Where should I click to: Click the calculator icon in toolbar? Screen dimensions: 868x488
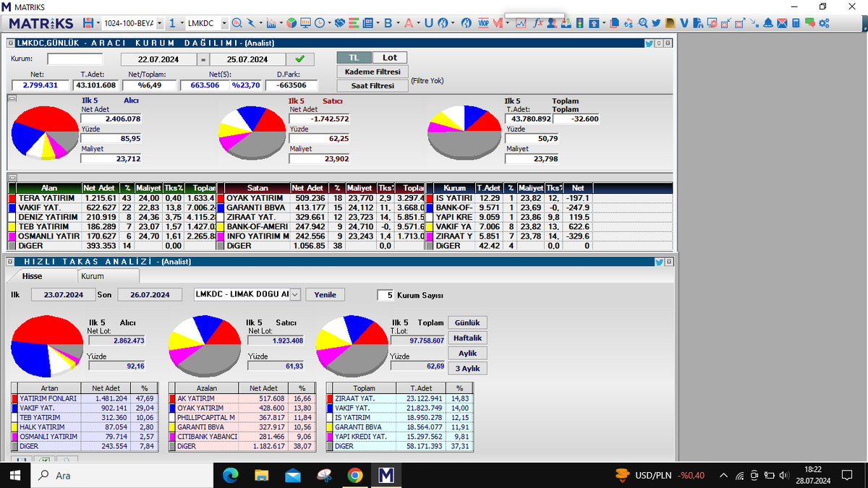click(x=796, y=23)
